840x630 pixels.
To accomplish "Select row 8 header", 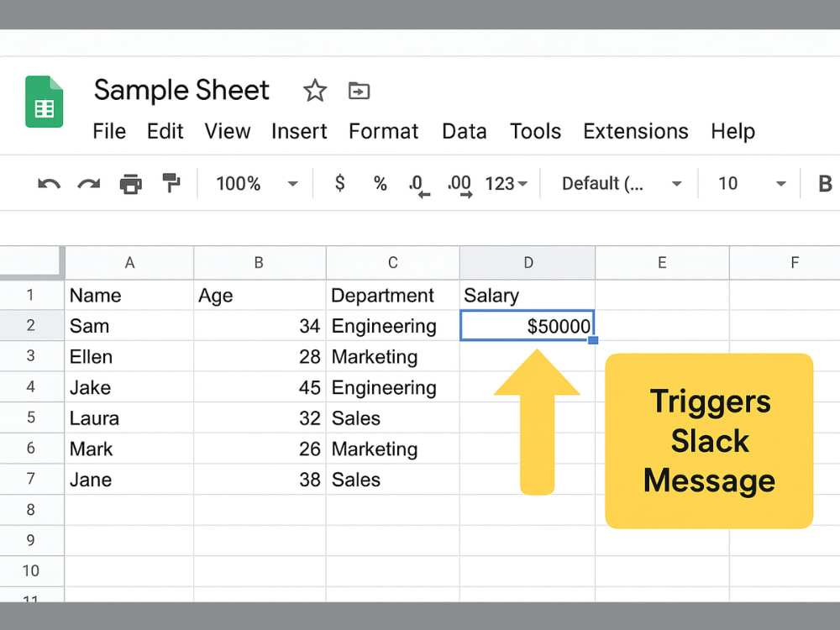I will [31, 510].
